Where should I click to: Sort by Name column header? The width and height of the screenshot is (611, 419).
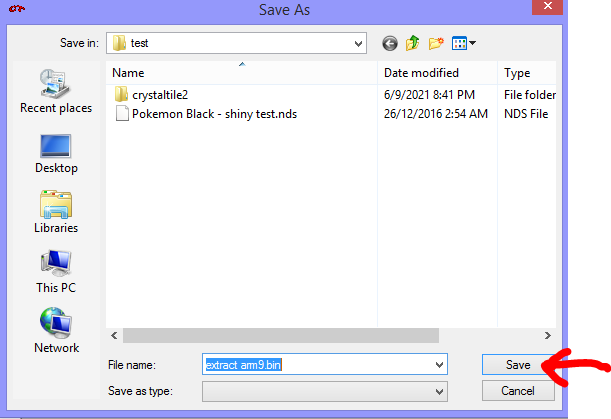tap(240, 73)
